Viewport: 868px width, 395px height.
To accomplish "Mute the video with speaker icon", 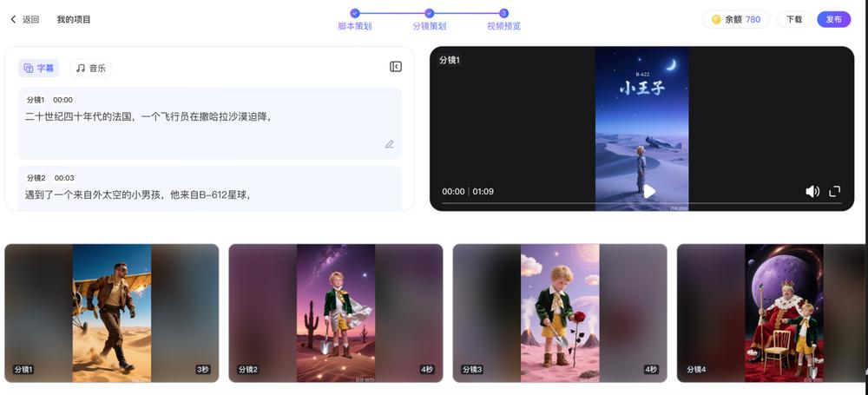I will coord(812,192).
